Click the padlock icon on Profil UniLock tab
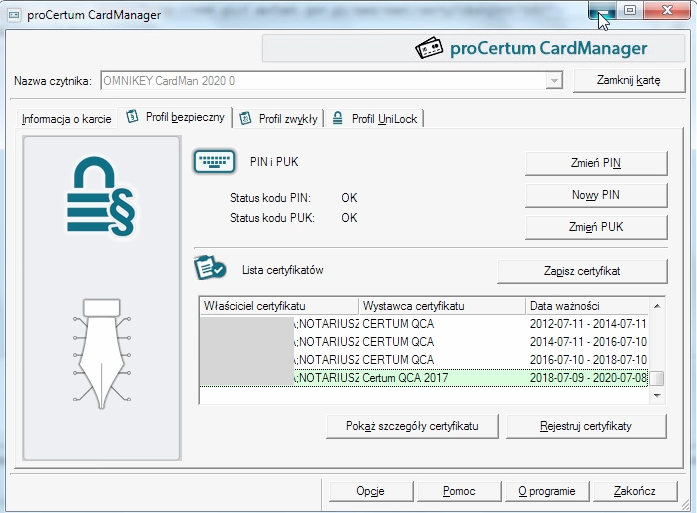This screenshot has height=513, width=697. [x=338, y=118]
